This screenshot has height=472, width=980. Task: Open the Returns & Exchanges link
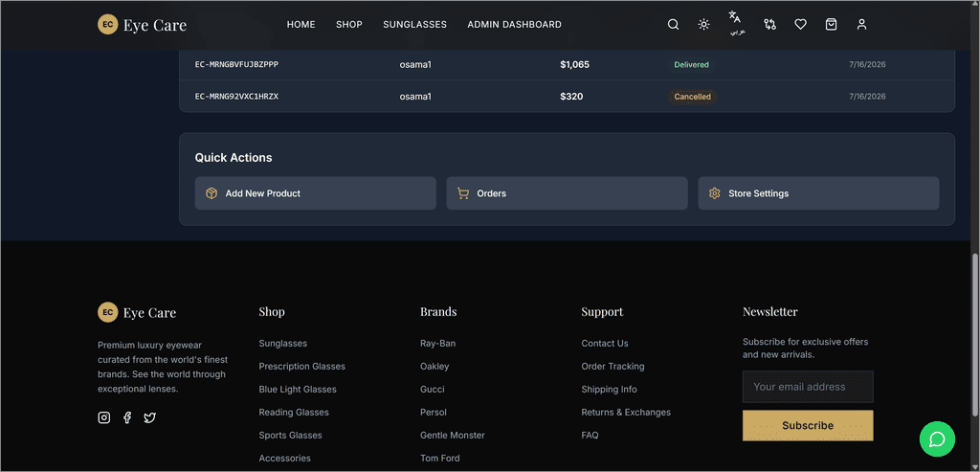(x=626, y=413)
